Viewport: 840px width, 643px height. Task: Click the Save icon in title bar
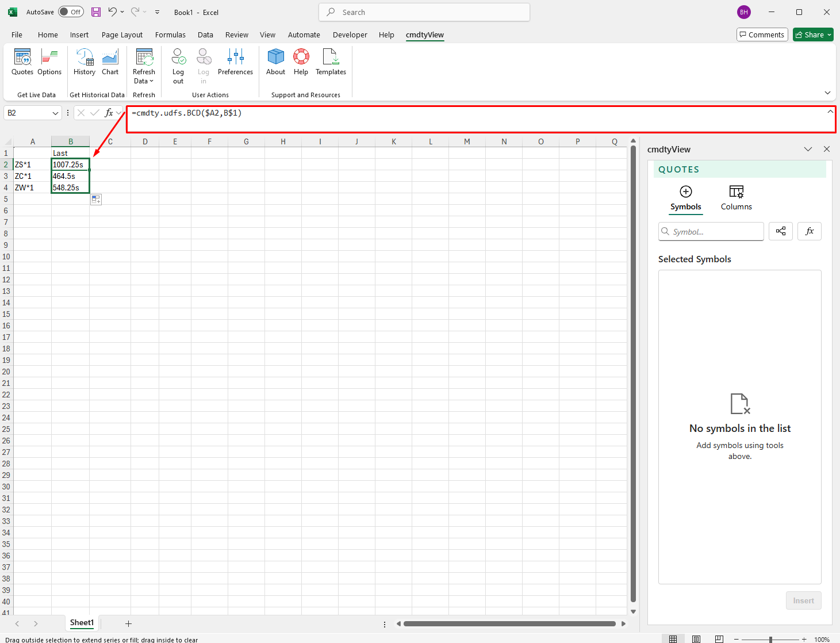point(96,12)
